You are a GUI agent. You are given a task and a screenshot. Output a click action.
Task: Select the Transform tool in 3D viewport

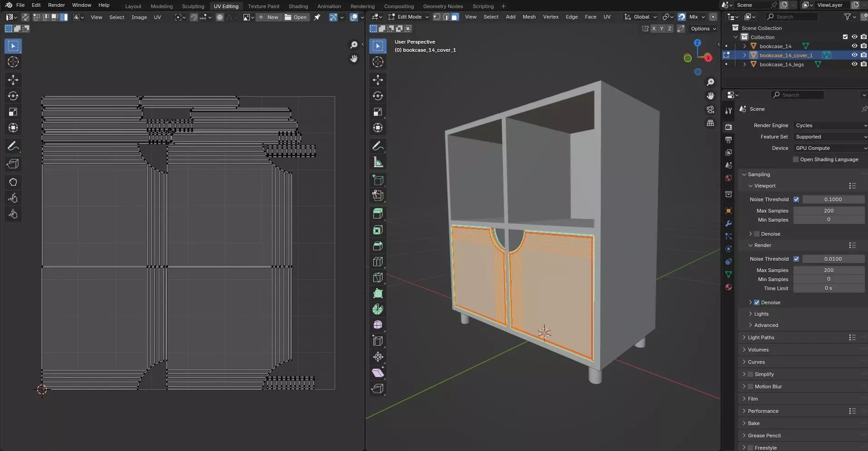pyautogui.click(x=378, y=128)
